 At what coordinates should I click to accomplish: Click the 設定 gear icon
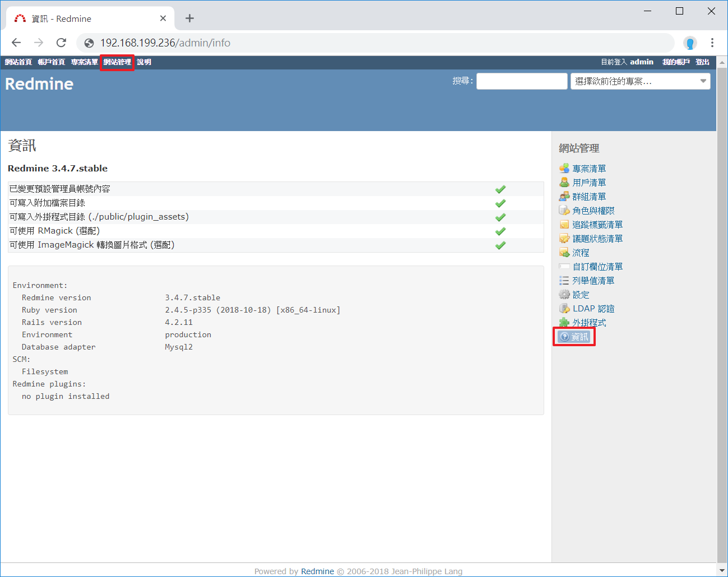(564, 294)
